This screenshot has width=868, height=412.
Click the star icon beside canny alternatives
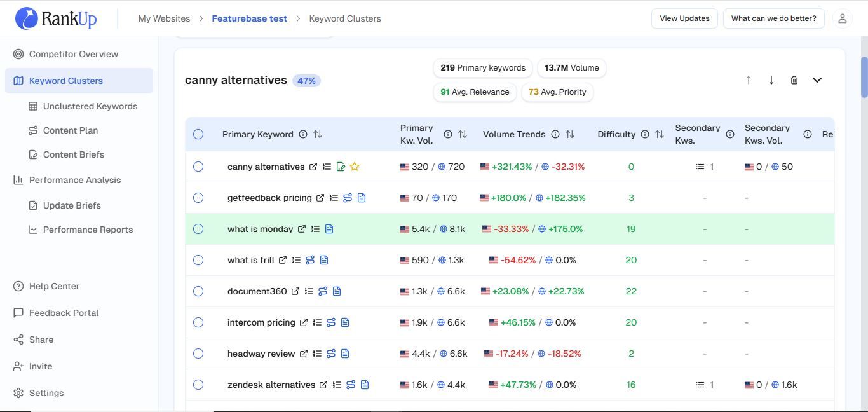[x=355, y=167]
